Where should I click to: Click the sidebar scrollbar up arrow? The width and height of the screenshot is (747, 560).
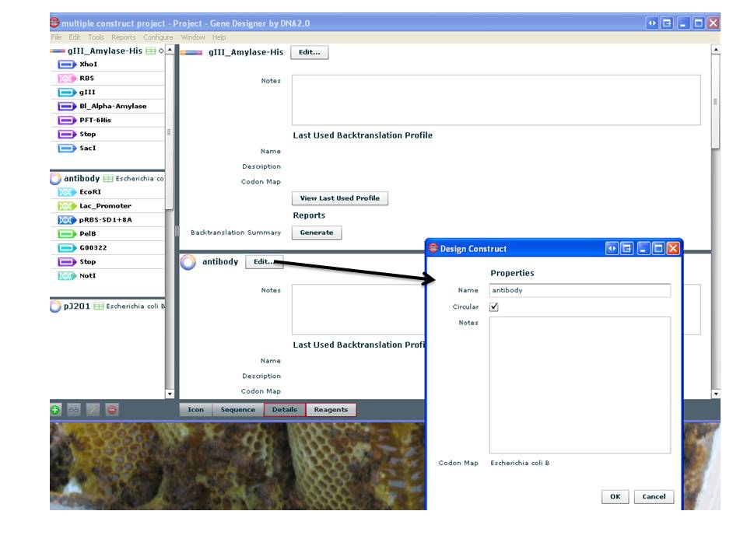[x=170, y=50]
